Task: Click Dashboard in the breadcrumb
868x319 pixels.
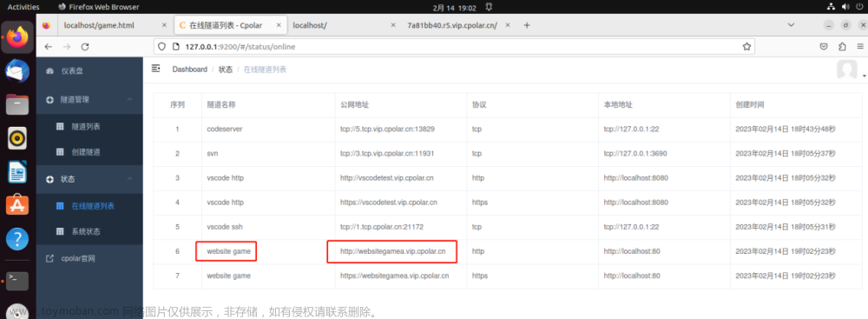Action: 189,70
